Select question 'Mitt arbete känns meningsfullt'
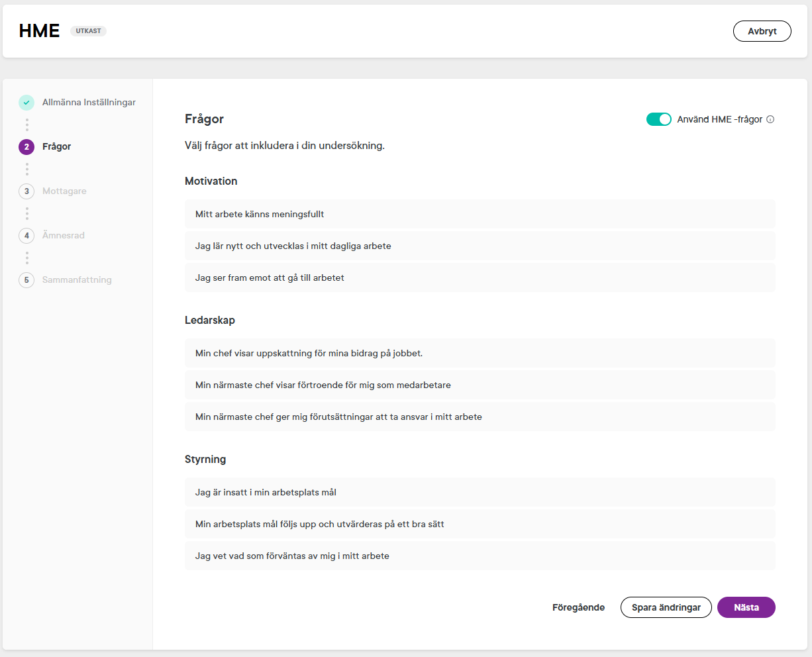 (480, 215)
